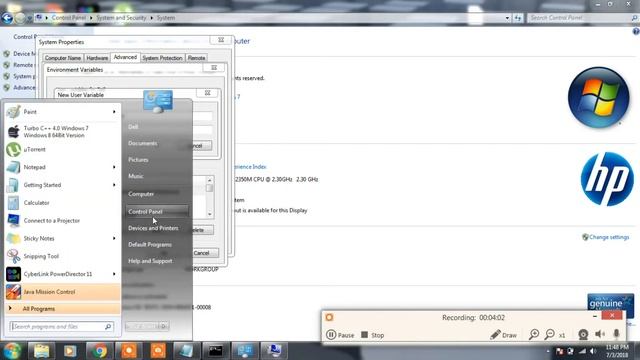The height and width of the screenshot is (360, 640).
Task: Mute speaker audio in recorder toolbar
Action: (x=600, y=335)
